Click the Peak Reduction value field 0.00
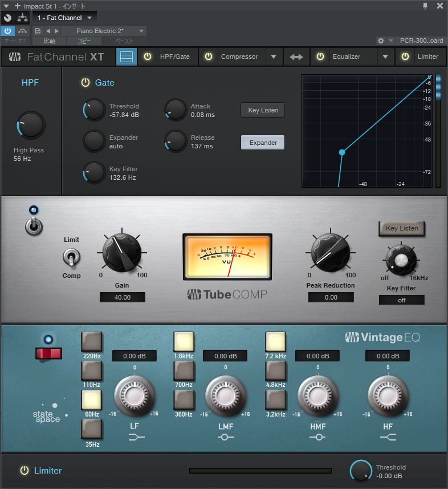448x489 pixels. 331,297
